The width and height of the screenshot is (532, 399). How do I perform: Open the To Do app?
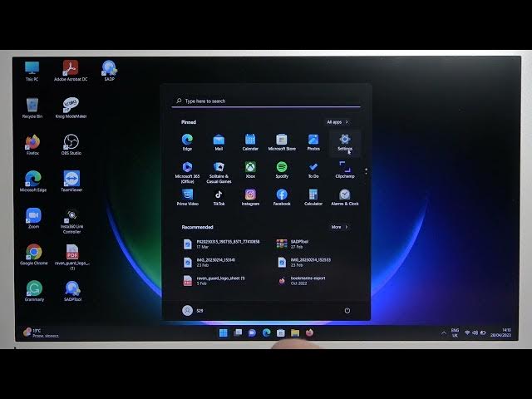point(313,170)
